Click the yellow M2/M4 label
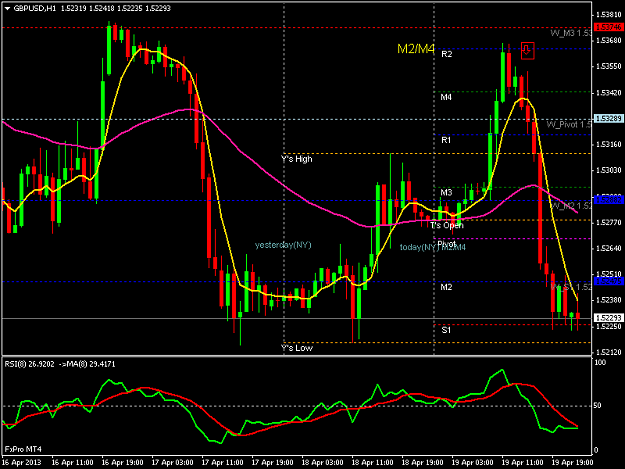Screen dimensions: 625x469 click(416, 49)
